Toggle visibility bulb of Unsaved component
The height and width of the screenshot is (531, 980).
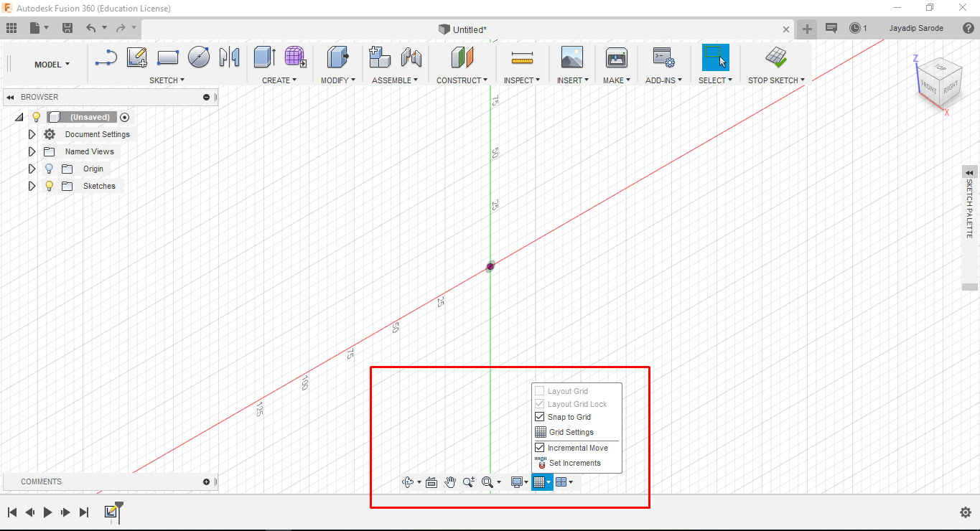click(x=37, y=117)
